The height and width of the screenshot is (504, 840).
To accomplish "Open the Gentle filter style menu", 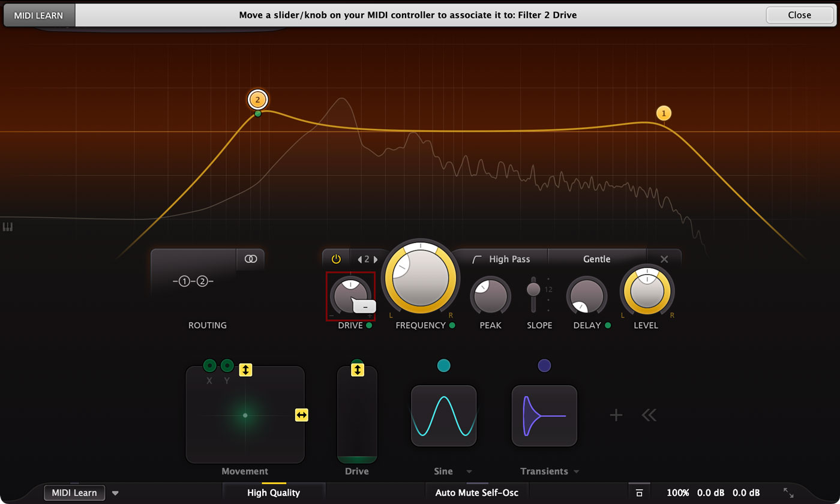I will tap(597, 259).
